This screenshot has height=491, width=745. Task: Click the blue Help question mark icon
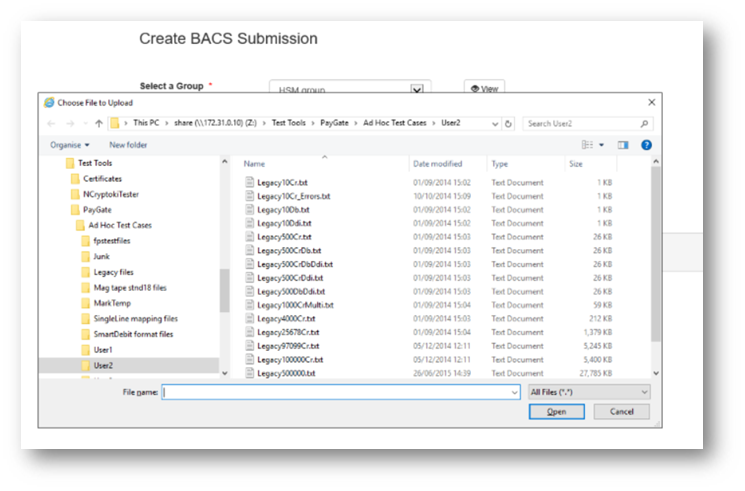(x=646, y=145)
